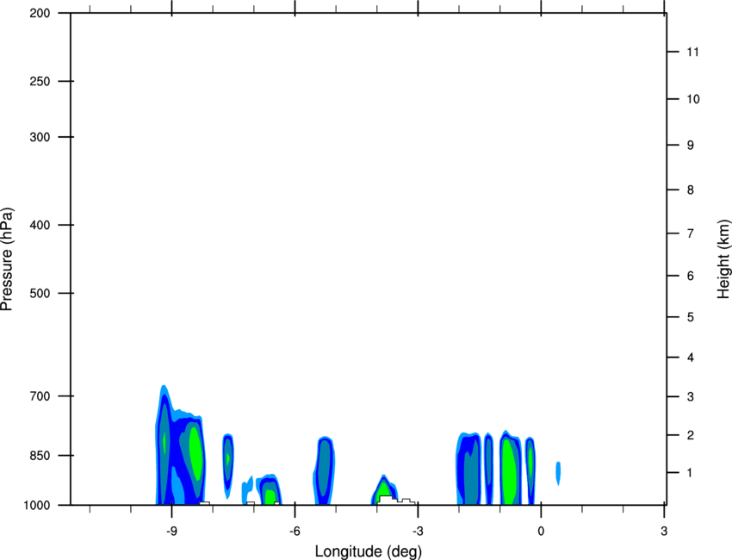Click the height label 9
The image size is (732, 560).
click(691, 146)
